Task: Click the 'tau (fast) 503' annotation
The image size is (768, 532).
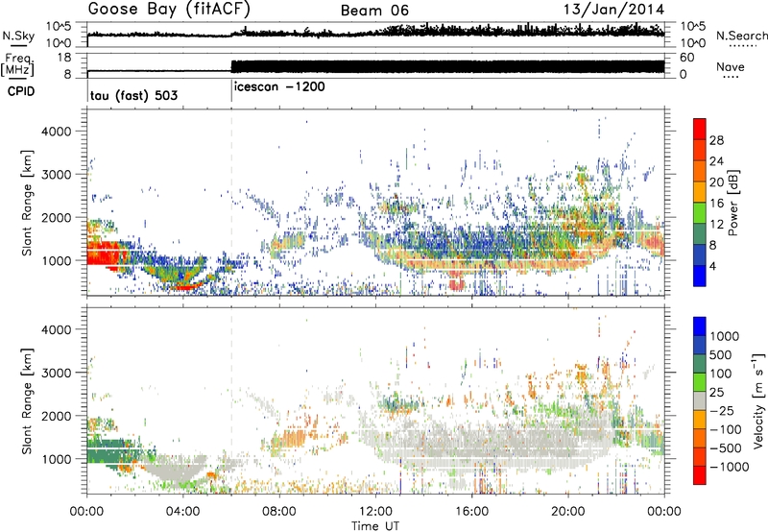Action: coord(133,95)
